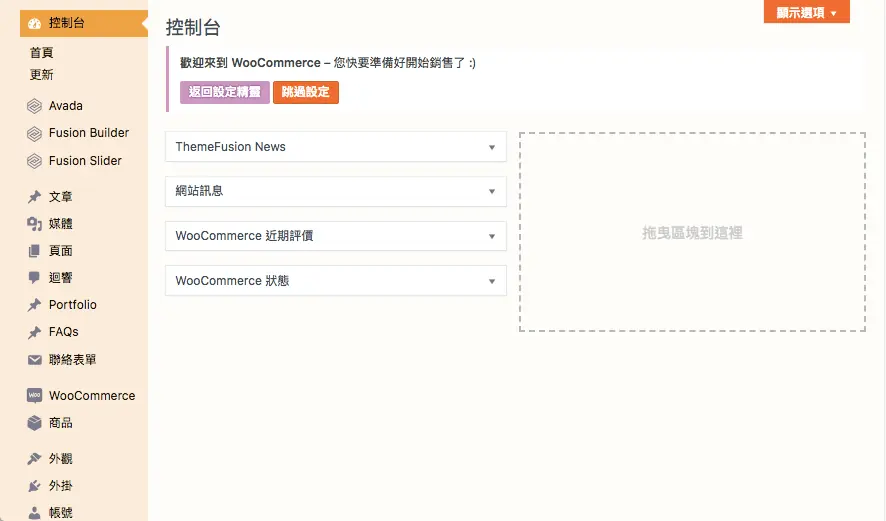Click the paintbrush icon beside 外觀
Viewport: 886px width, 521px height.
click(34, 458)
